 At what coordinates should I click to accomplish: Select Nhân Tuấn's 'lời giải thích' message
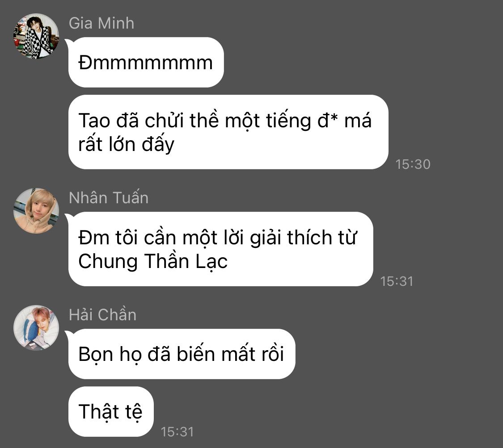[x=221, y=249]
